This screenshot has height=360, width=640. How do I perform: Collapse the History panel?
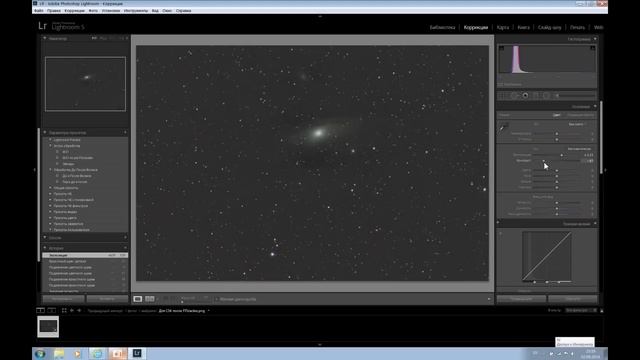click(x=45, y=248)
